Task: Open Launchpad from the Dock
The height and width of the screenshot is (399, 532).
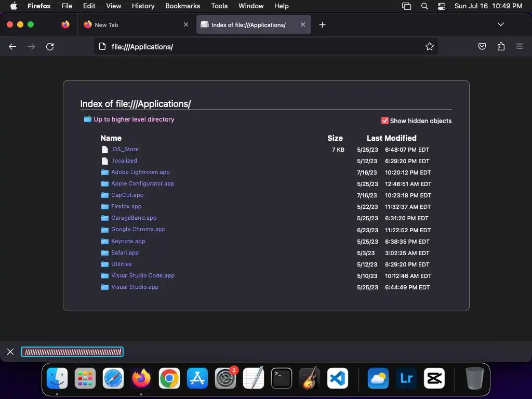Action: [85, 378]
